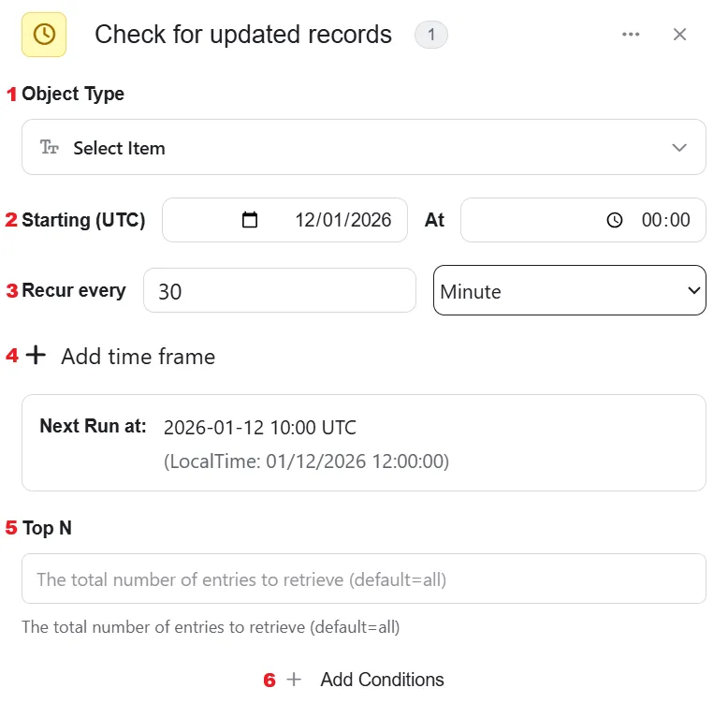Select the 00:00 start time field

pos(583,220)
